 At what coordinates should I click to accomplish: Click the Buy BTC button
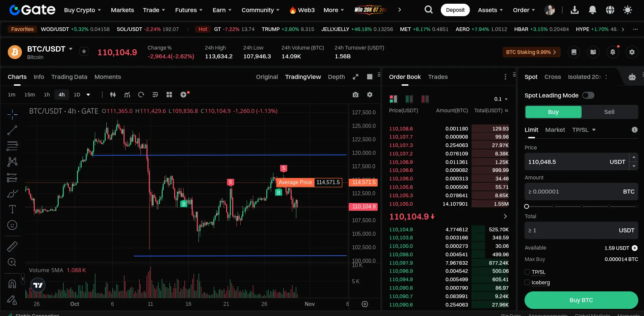click(x=581, y=300)
